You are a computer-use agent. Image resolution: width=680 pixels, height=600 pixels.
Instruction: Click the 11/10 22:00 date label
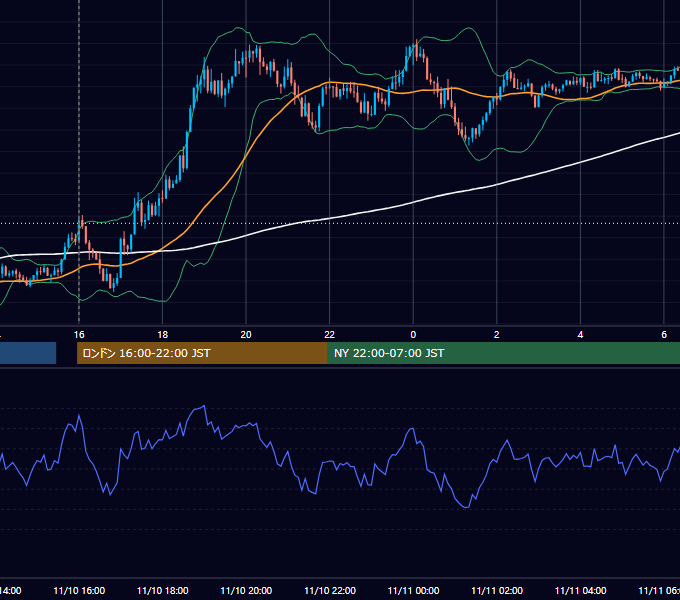coord(330,590)
